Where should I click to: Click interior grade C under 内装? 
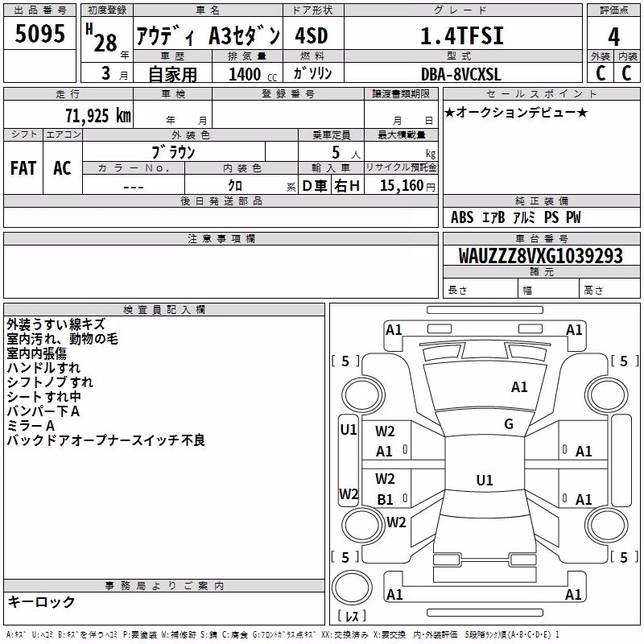tap(626, 72)
